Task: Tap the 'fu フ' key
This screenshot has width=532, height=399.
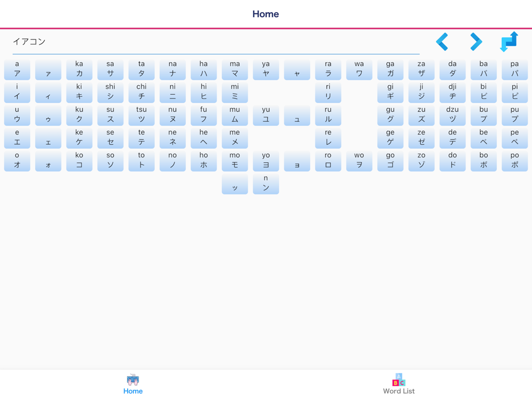Action: point(204,115)
